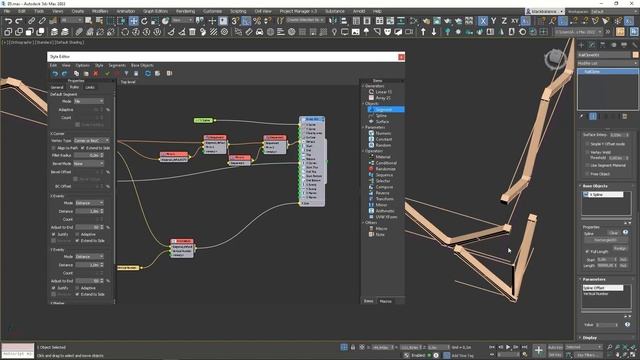Click the filter funnel icon in the Style Editor
This screenshot has width=640, height=360.
point(126,73)
